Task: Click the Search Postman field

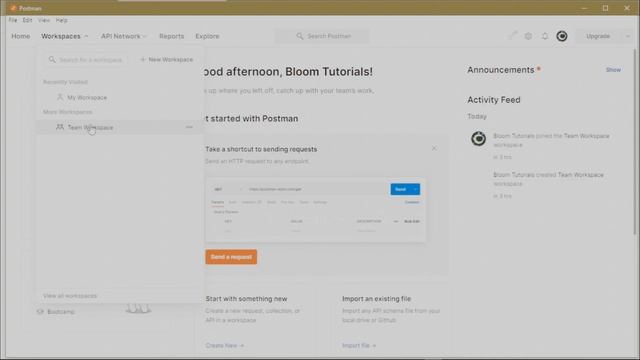Action: pyautogui.click(x=322, y=36)
